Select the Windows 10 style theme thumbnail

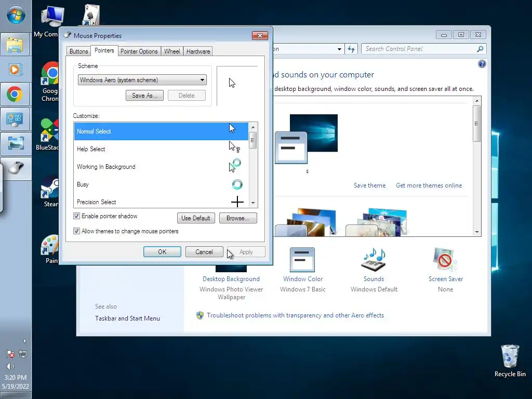tap(307, 139)
